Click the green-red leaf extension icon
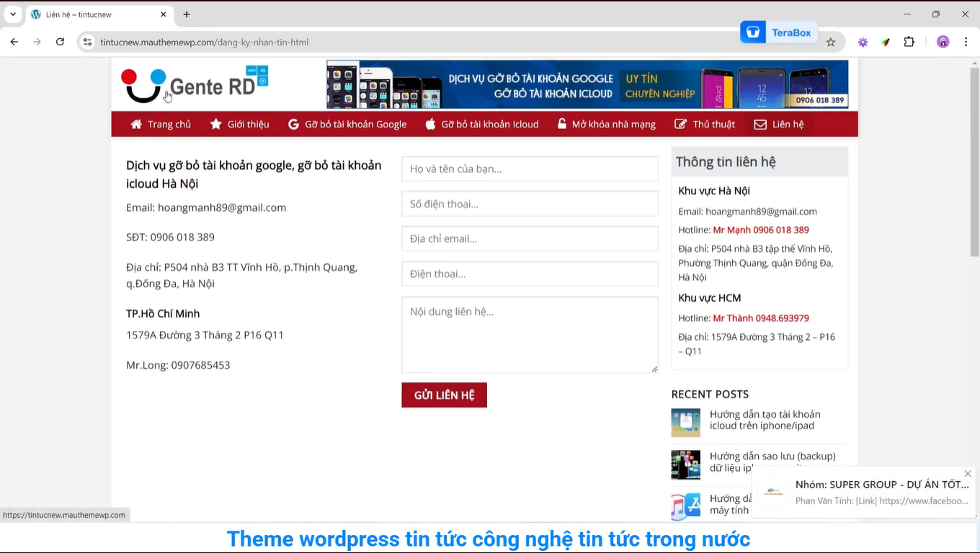The image size is (980, 553). point(886,42)
